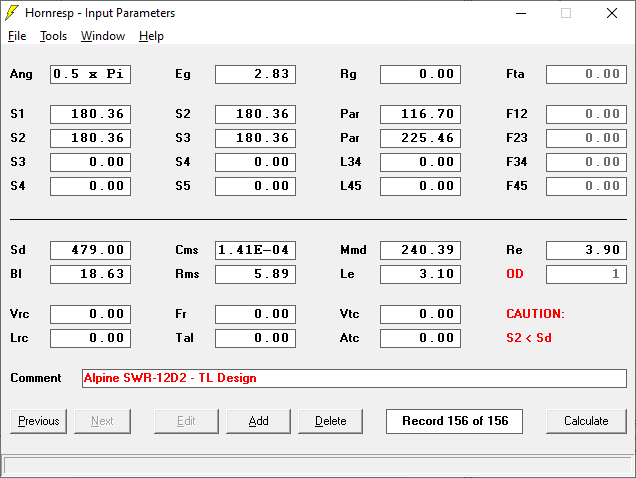Select the S5 input field
The height and width of the screenshot is (478, 636).
coord(256,186)
